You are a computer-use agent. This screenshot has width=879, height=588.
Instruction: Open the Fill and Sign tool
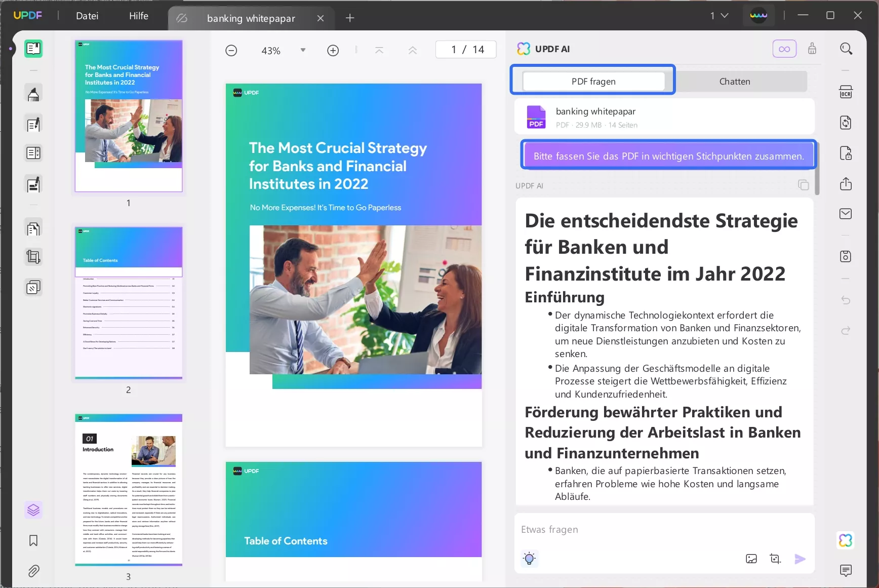[x=33, y=185]
